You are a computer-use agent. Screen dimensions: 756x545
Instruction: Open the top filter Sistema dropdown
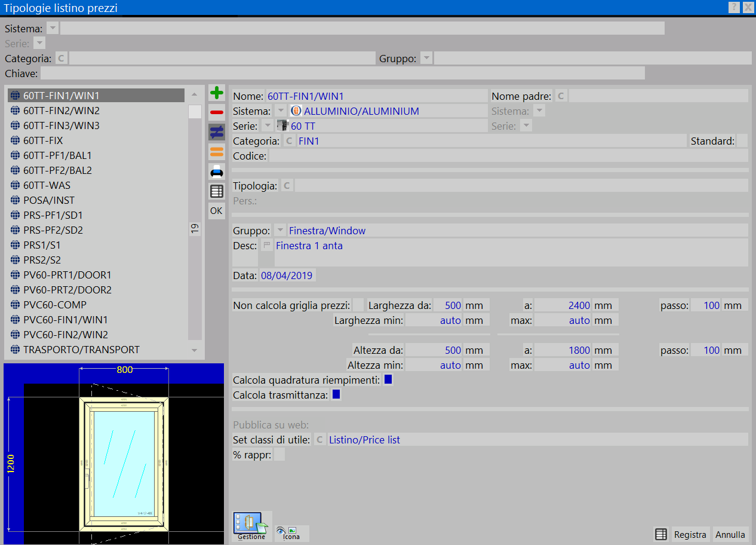coord(53,29)
